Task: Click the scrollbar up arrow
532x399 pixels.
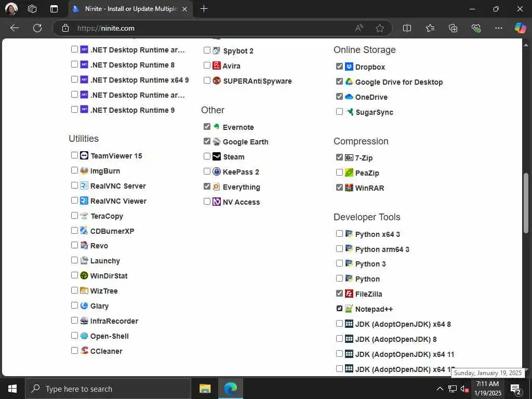Action: pos(526,45)
